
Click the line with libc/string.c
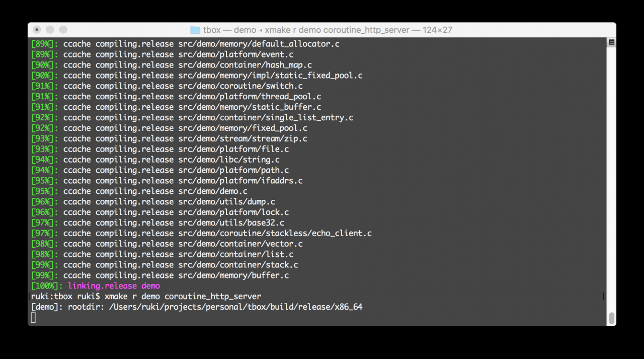coord(155,160)
